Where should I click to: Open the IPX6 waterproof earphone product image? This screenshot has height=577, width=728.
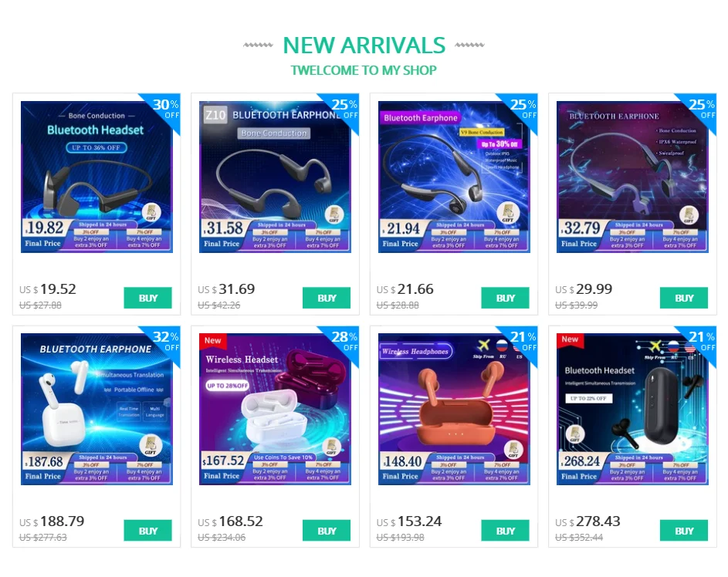tap(632, 177)
